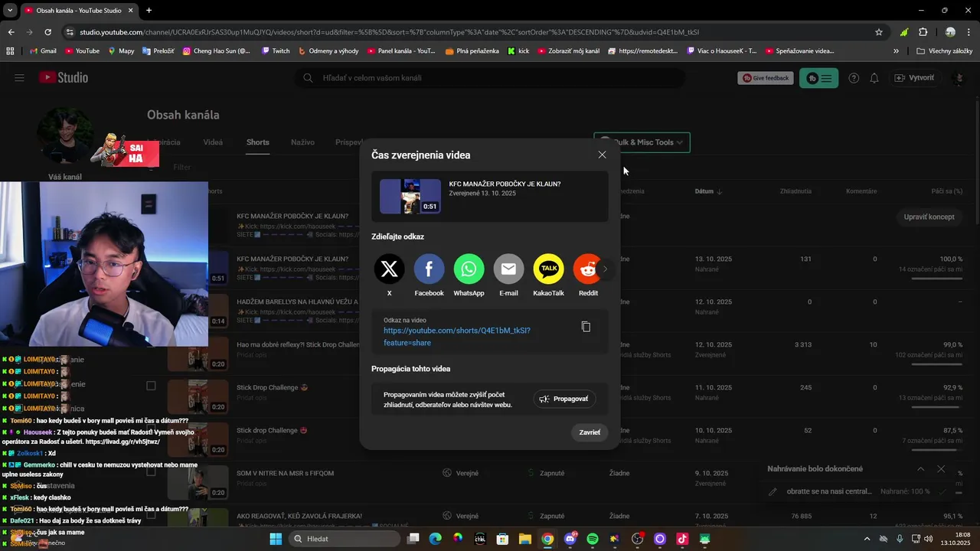Tick the checkbox for the first Stick Drop Challenge row

(151, 386)
